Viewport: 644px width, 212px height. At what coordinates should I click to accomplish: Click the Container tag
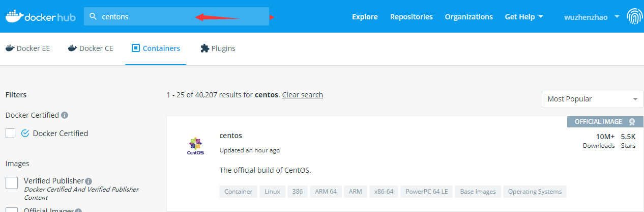(239, 192)
